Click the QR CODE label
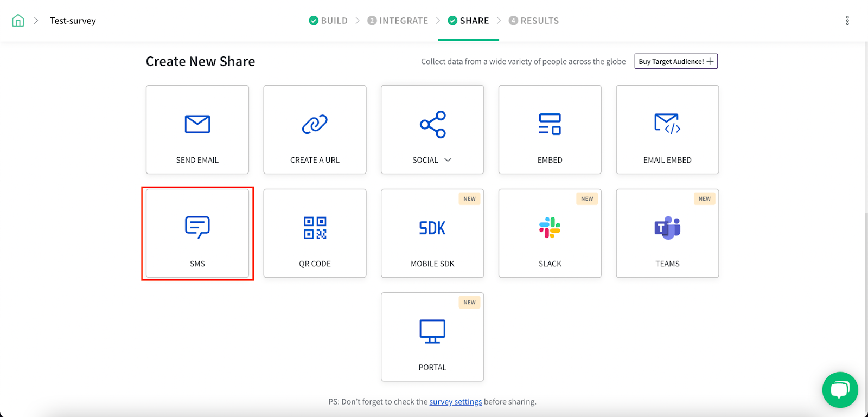This screenshot has width=868, height=417. tap(315, 264)
